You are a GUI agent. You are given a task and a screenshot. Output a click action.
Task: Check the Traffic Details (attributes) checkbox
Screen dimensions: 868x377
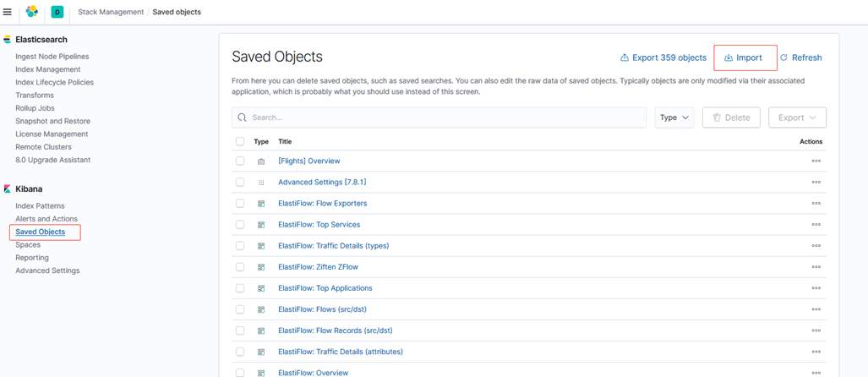pos(240,352)
